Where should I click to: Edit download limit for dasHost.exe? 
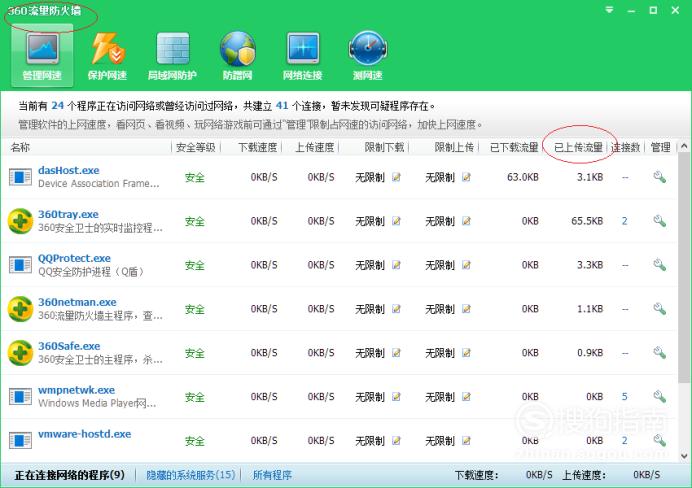[396, 177]
